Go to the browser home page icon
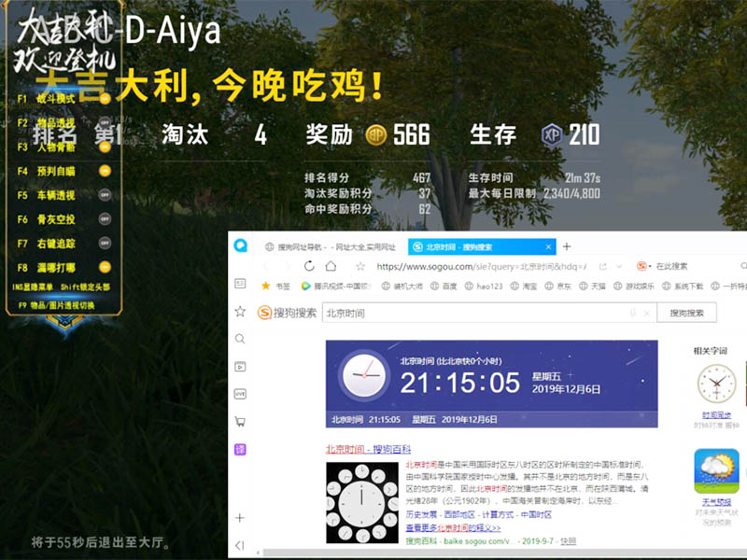Image resolution: width=747 pixels, height=560 pixels. tap(331, 266)
